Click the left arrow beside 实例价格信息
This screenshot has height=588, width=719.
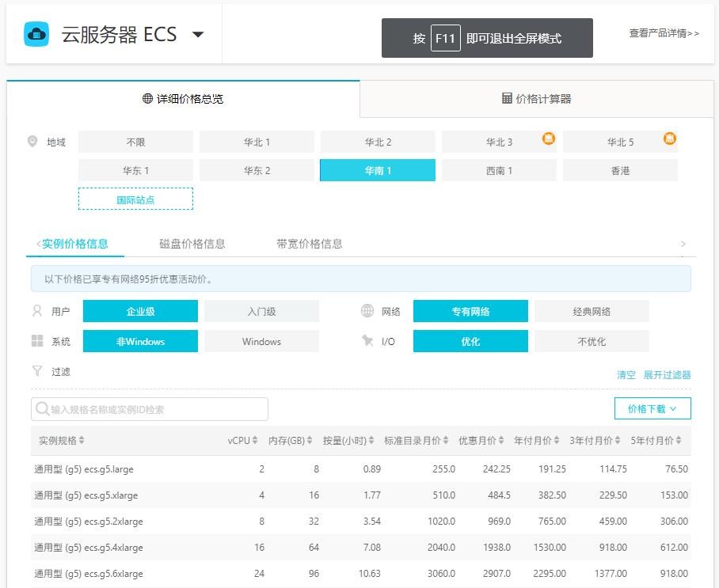point(39,244)
